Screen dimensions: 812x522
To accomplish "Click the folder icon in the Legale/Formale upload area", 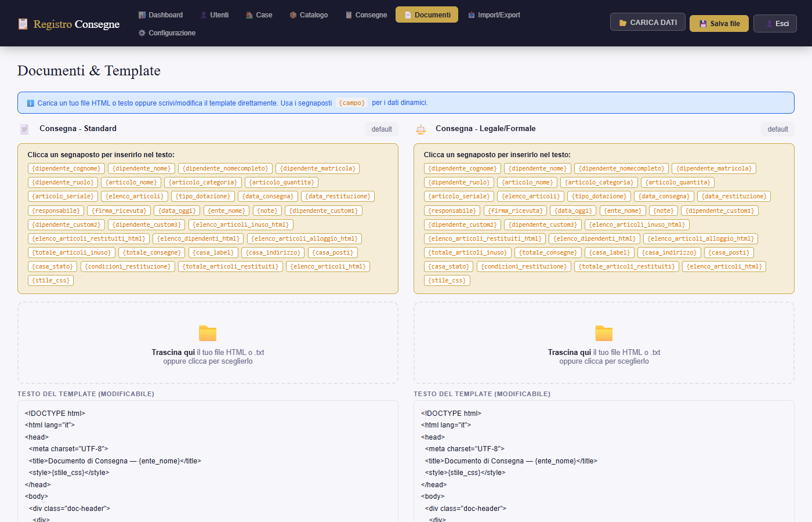I will [x=604, y=333].
